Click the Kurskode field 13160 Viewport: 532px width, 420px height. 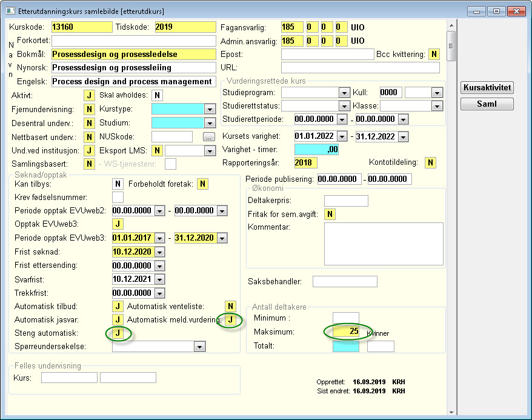[82, 27]
